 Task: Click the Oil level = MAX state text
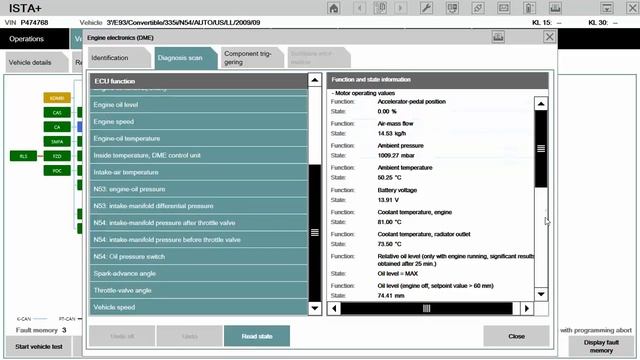pyautogui.click(x=398, y=273)
